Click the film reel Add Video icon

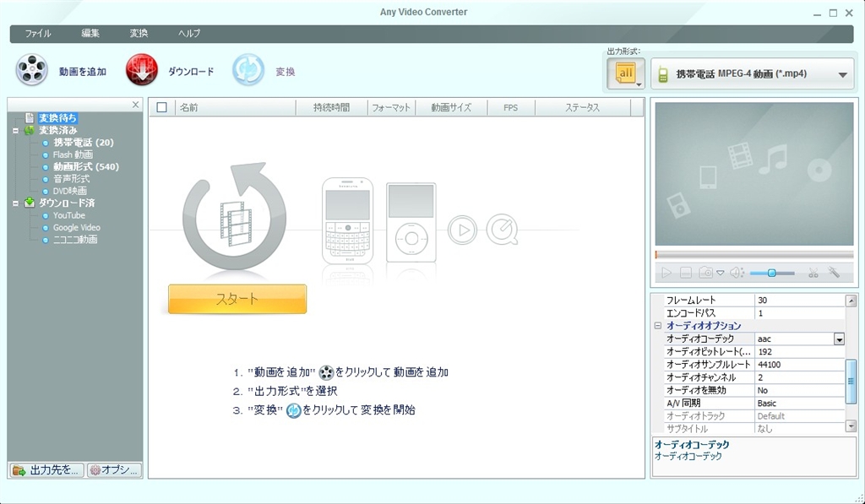(32, 71)
